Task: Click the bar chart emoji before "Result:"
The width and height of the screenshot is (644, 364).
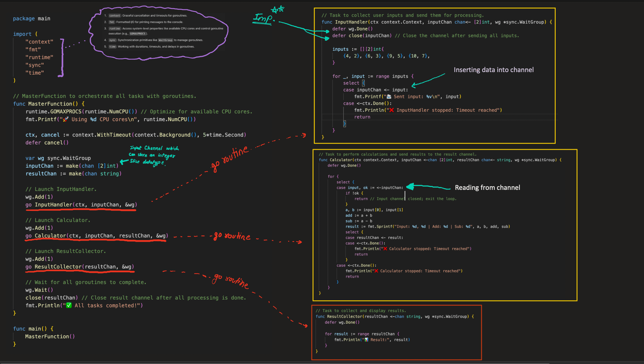Action: tap(366, 340)
